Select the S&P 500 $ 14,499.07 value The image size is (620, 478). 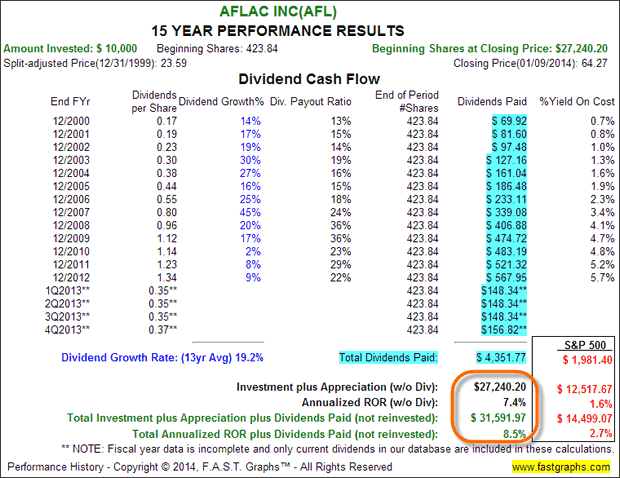click(x=584, y=418)
